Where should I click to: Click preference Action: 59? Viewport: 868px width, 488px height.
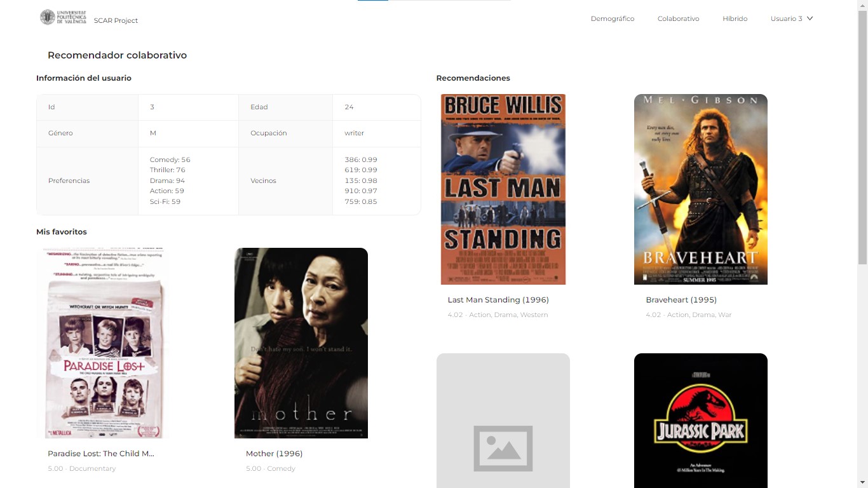click(x=166, y=191)
